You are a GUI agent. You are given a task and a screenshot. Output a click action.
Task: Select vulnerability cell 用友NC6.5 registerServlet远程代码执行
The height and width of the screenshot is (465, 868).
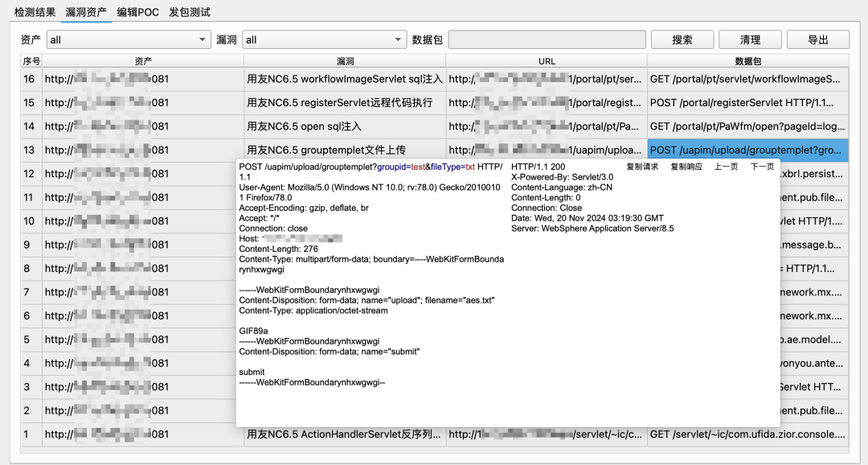coord(345,102)
